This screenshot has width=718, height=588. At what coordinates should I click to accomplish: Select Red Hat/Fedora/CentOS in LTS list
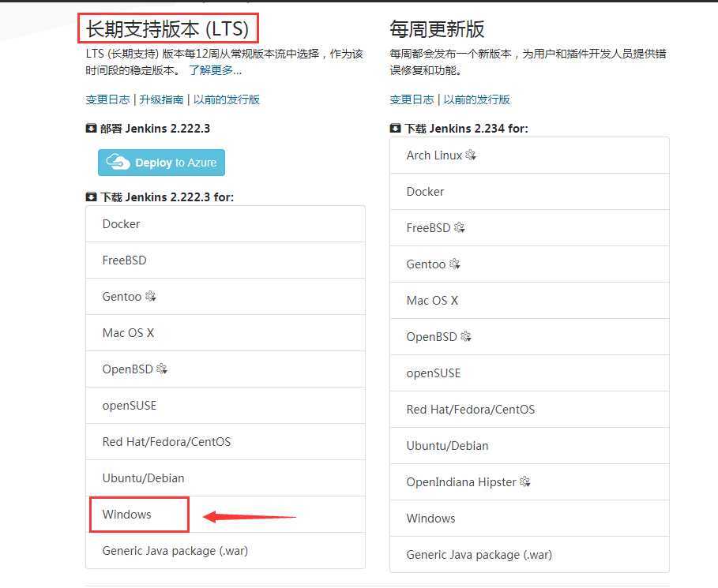tap(225, 441)
